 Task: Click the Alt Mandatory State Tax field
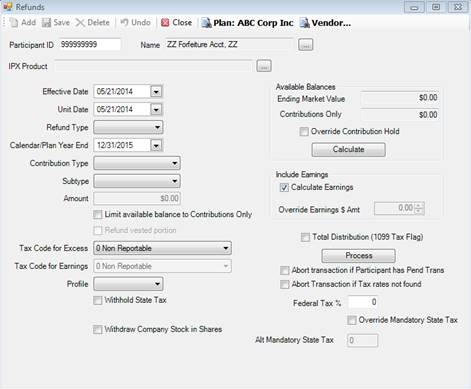363,340
